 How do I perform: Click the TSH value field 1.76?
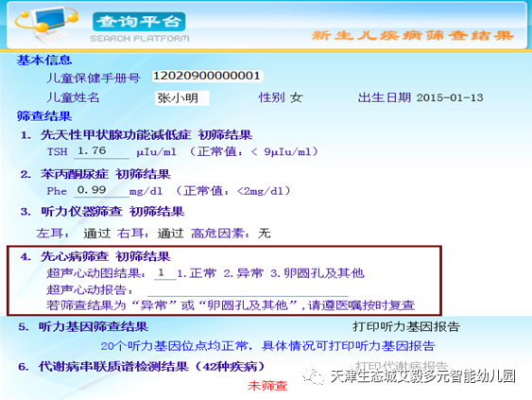(101, 151)
